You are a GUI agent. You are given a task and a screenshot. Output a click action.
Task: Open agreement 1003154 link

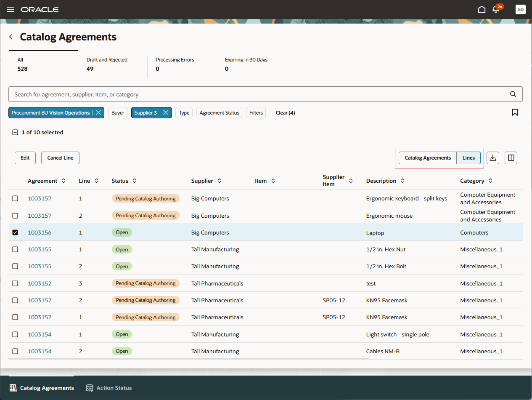(40, 334)
